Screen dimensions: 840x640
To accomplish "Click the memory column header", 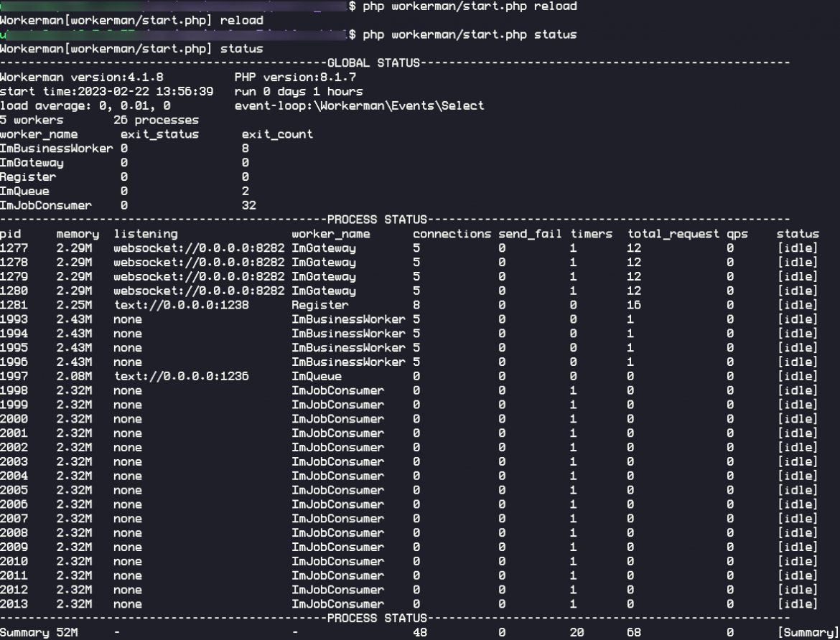I will [78, 234].
